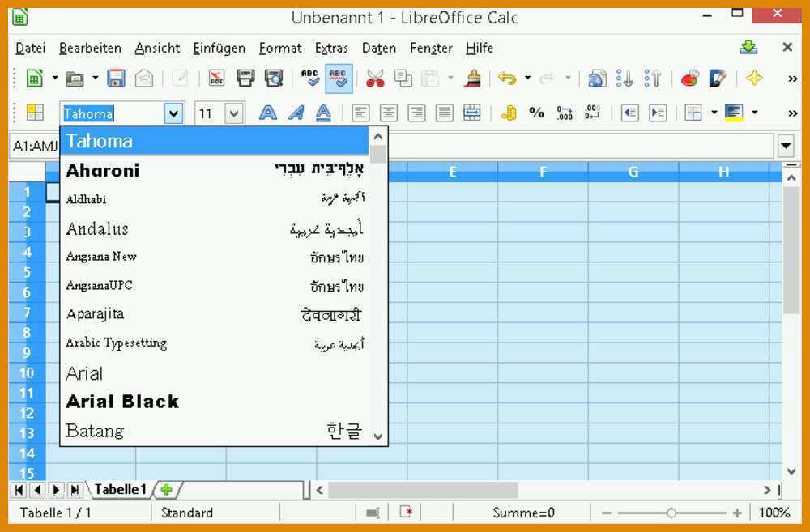
Task: Click the hyperlink icon
Action: click(x=597, y=79)
